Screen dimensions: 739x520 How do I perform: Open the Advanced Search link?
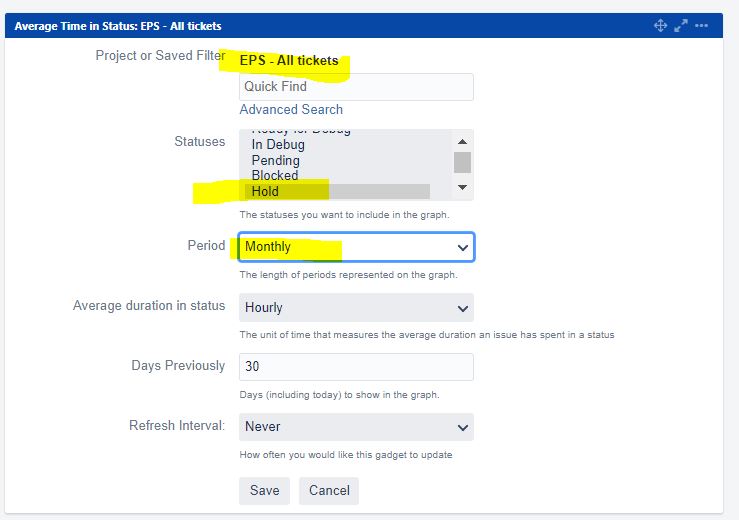(x=291, y=109)
